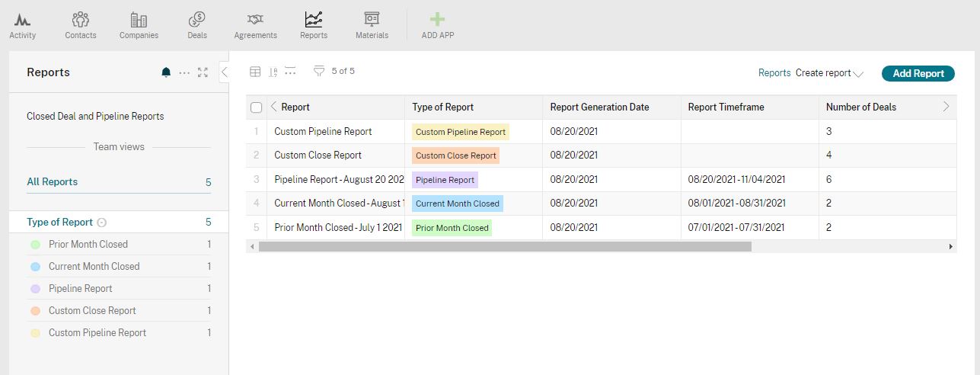Collapse the left sidebar panel

pyautogui.click(x=224, y=72)
